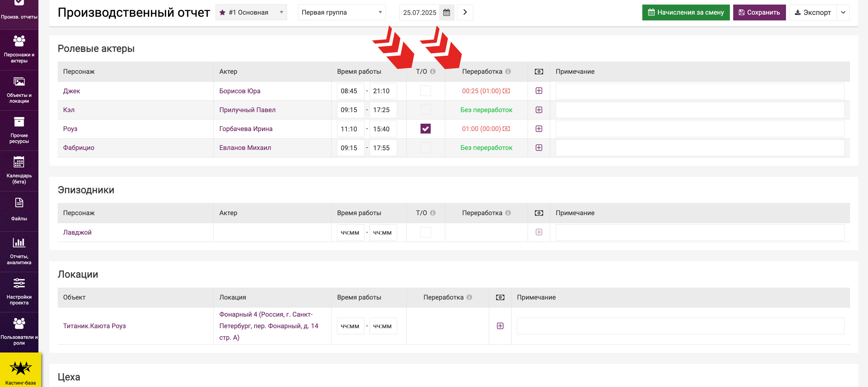Open Пользователи и роли sidebar section
The height and width of the screenshot is (387, 868).
[x=19, y=332]
